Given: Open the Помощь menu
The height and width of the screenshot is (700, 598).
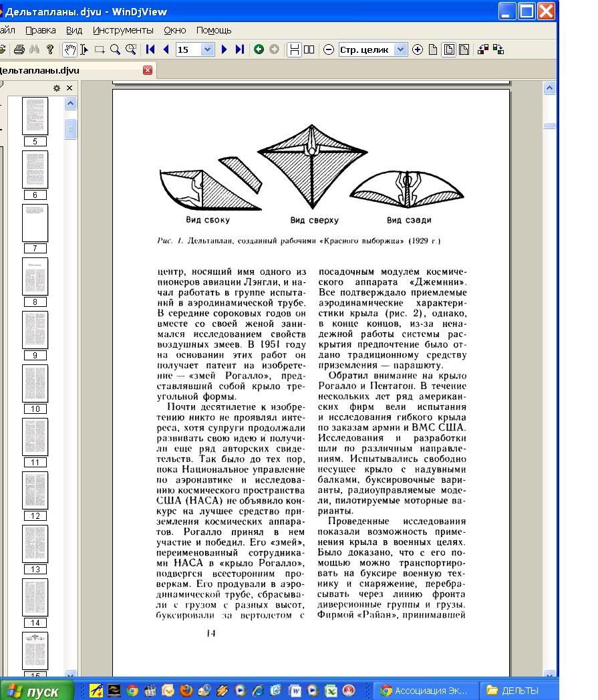Looking at the screenshot, I should (x=214, y=30).
